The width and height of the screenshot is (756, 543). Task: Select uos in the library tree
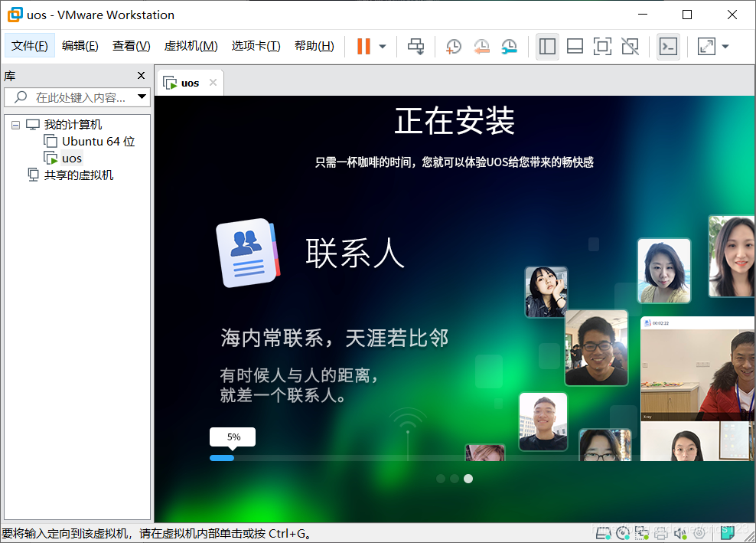[72, 159]
